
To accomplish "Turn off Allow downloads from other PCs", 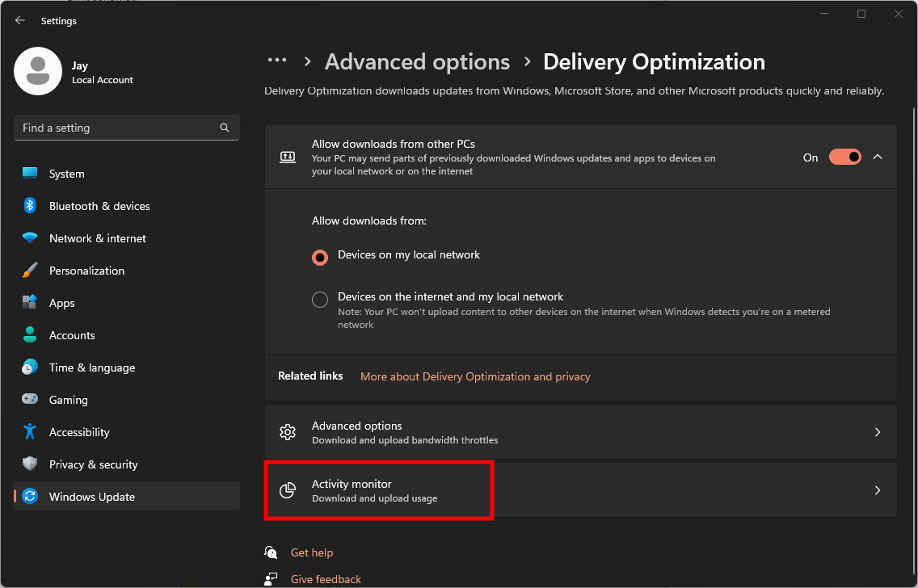I will click(844, 157).
